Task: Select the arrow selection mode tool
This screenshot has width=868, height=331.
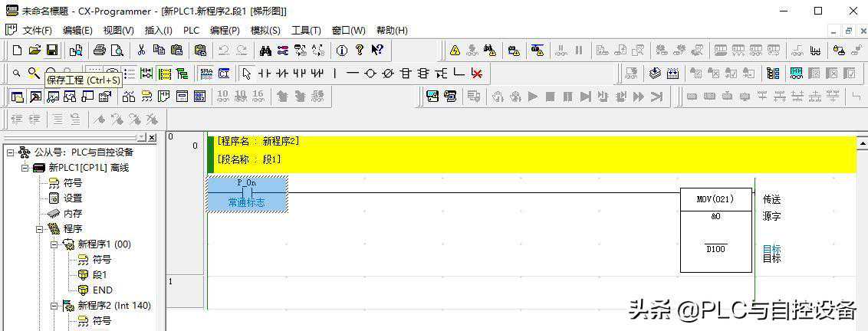Action: [246, 74]
